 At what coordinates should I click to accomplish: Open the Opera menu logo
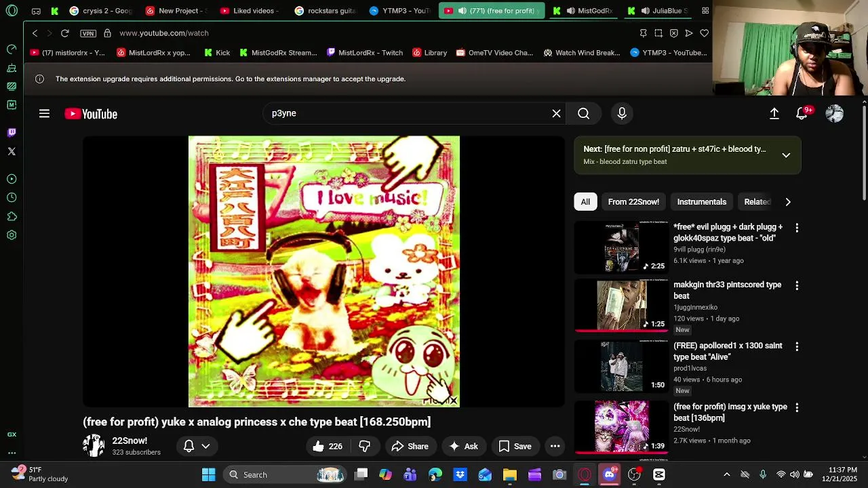point(12,11)
